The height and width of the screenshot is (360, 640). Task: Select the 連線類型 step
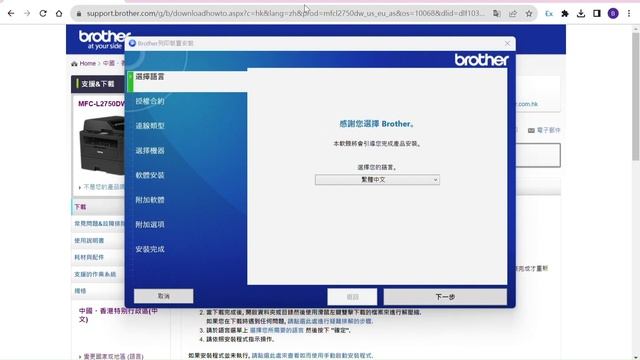(150, 126)
